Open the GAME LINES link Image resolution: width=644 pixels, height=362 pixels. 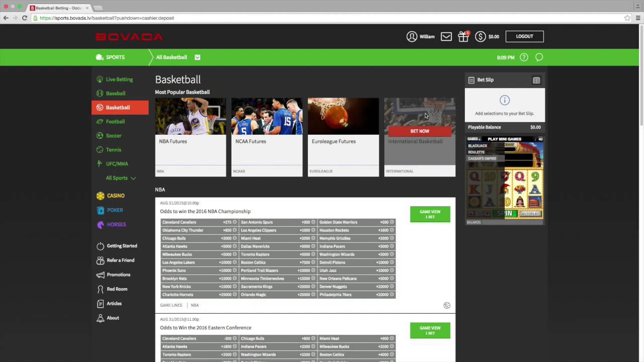click(x=171, y=305)
